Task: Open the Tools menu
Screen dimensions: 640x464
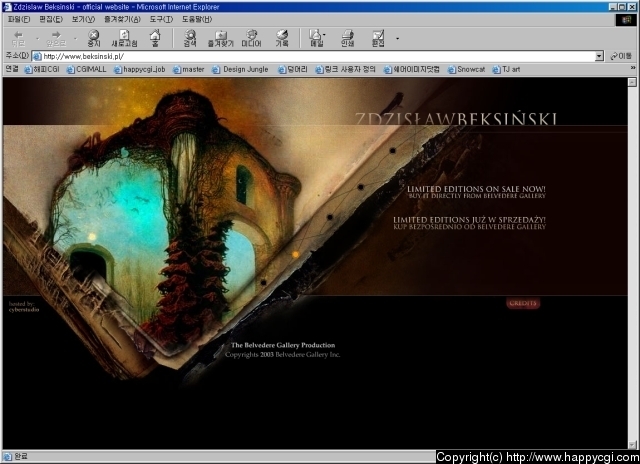Action: pos(161,19)
